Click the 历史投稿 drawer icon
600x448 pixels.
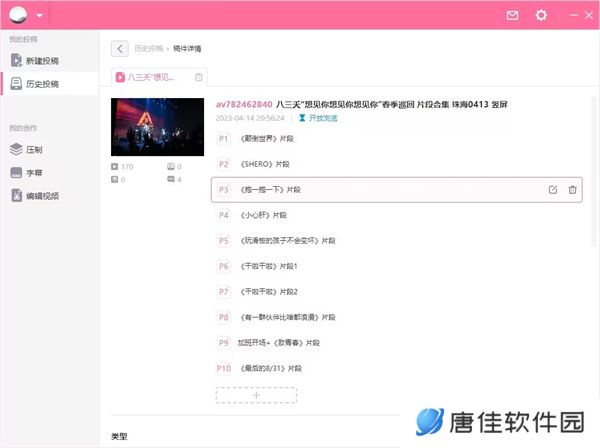click(16, 83)
